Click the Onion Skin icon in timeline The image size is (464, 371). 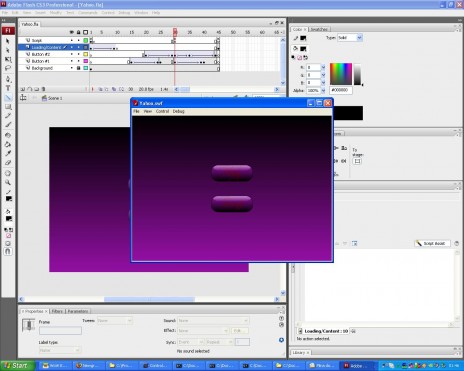tap(100, 89)
